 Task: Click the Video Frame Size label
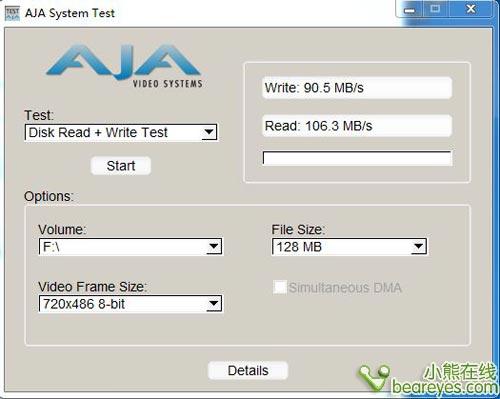93,287
